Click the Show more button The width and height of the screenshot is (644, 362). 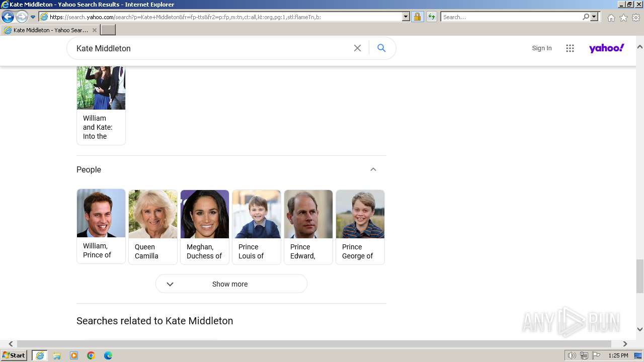point(231,284)
